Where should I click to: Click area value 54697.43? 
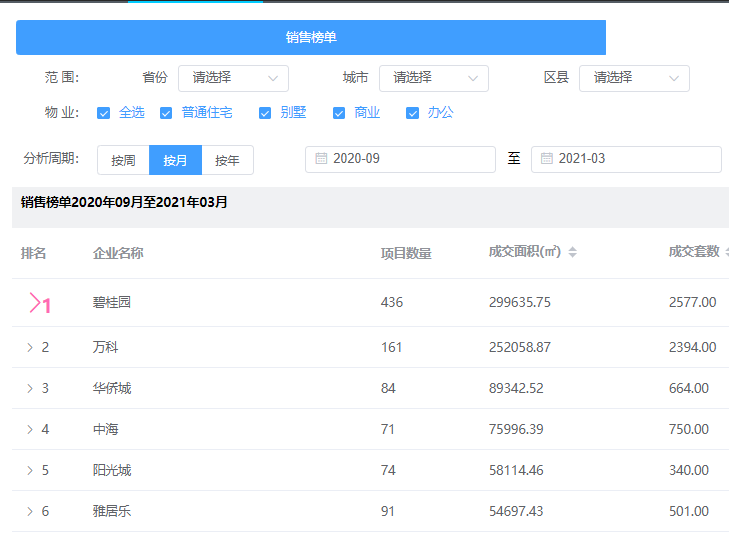(x=516, y=511)
